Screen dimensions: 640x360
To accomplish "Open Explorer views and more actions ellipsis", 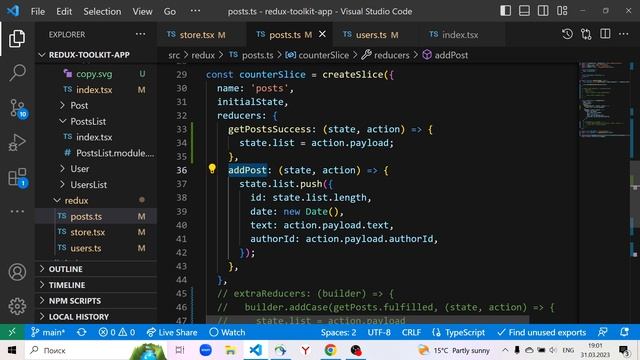I will (x=140, y=34).
